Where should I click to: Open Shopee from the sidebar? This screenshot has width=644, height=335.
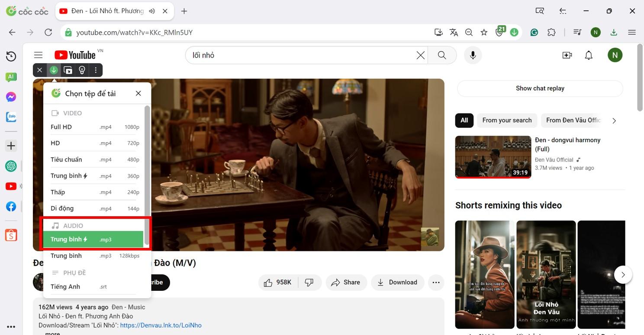click(11, 235)
